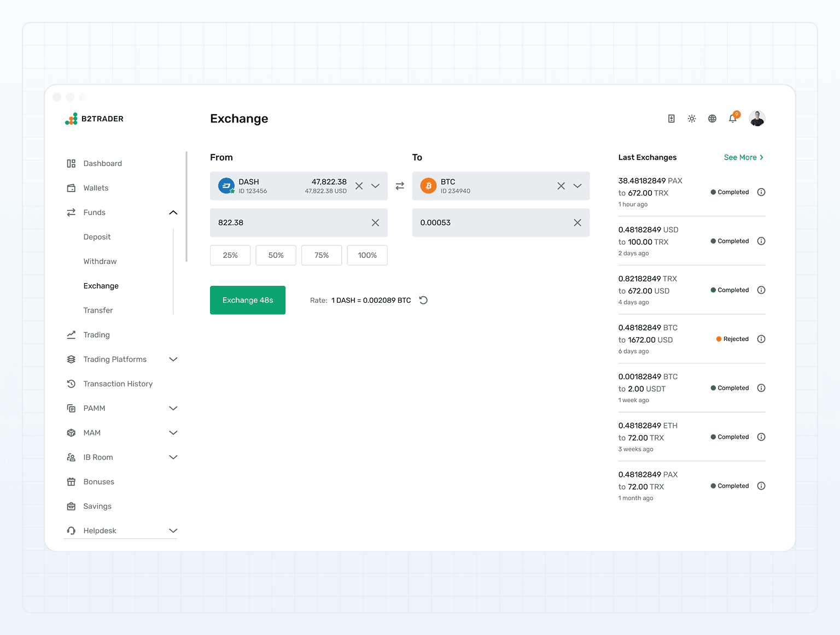Select the 100% amount button
The image size is (840, 635).
(x=367, y=255)
